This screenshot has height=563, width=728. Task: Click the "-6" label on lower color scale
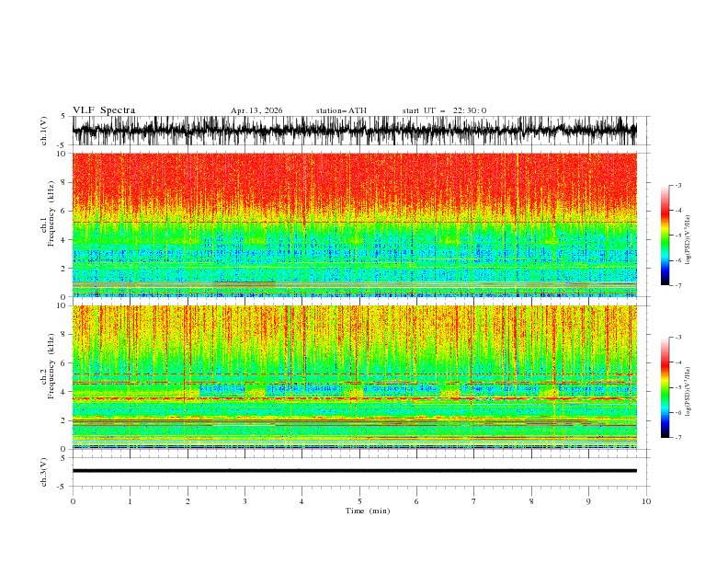pyautogui.click(x=677, y=412)
